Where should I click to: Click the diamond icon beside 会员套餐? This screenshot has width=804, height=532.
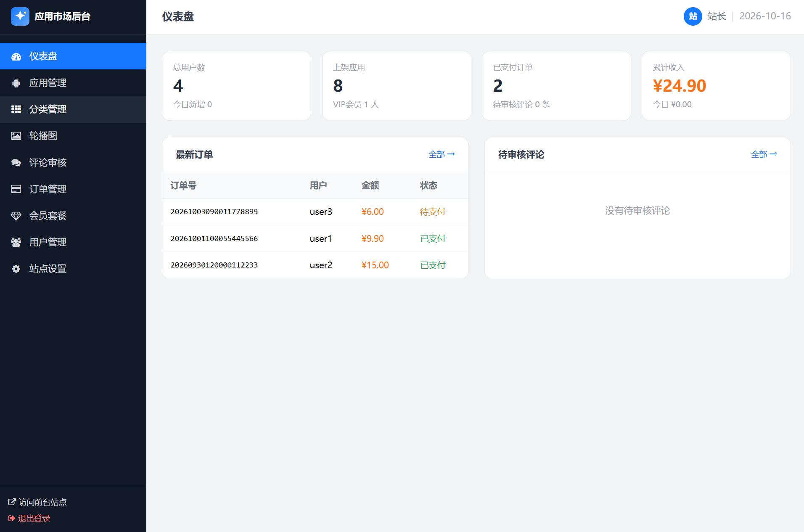pos(16,216)
